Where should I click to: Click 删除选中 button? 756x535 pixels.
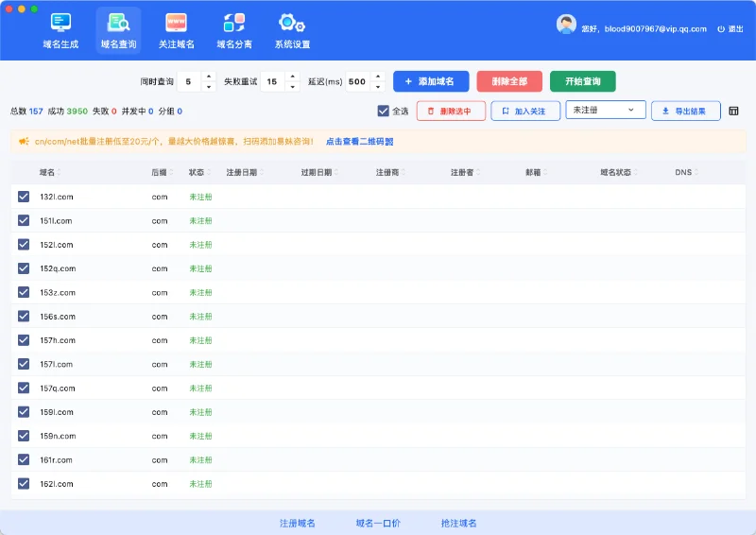451,111
